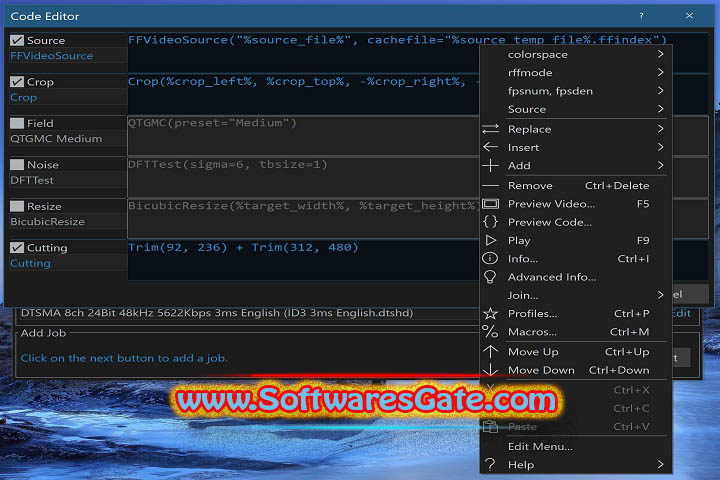Click the Info circle icon

click(x=490, y=259)
